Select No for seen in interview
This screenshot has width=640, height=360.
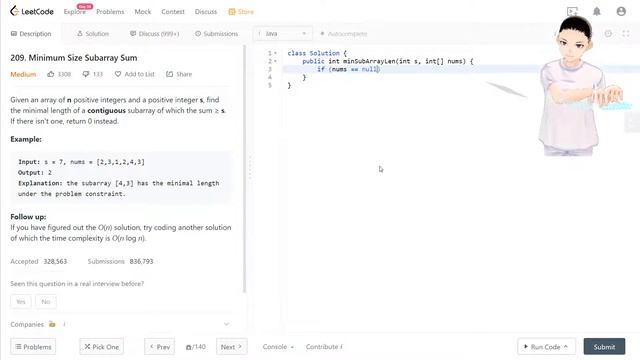[46, 302]
